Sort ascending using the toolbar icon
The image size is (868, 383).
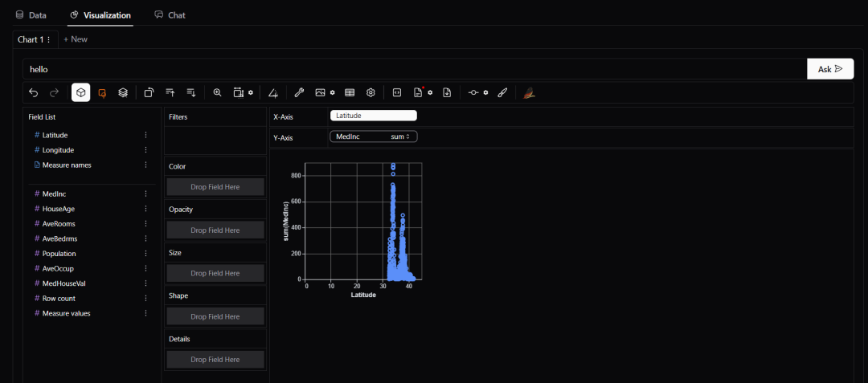(170, 93)
